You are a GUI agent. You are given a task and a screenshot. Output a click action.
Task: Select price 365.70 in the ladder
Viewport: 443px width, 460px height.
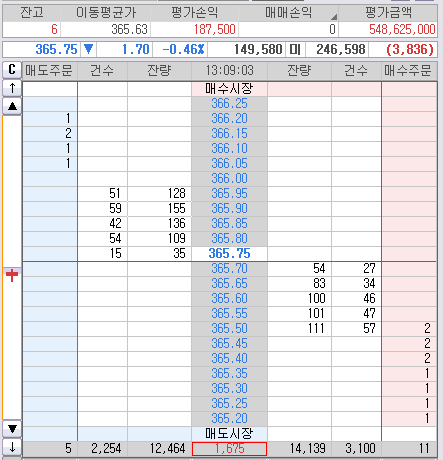[229, 269]
